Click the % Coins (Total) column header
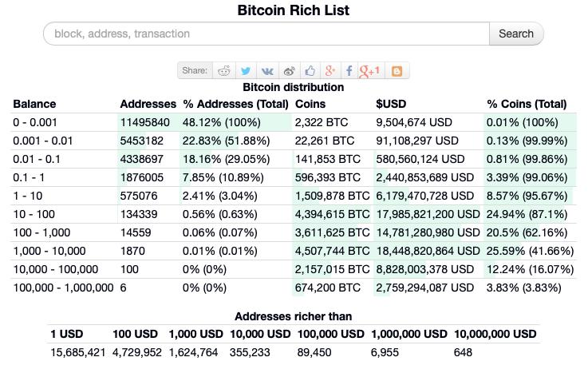This screenshot has width=588, height=369. click(527, 104)
